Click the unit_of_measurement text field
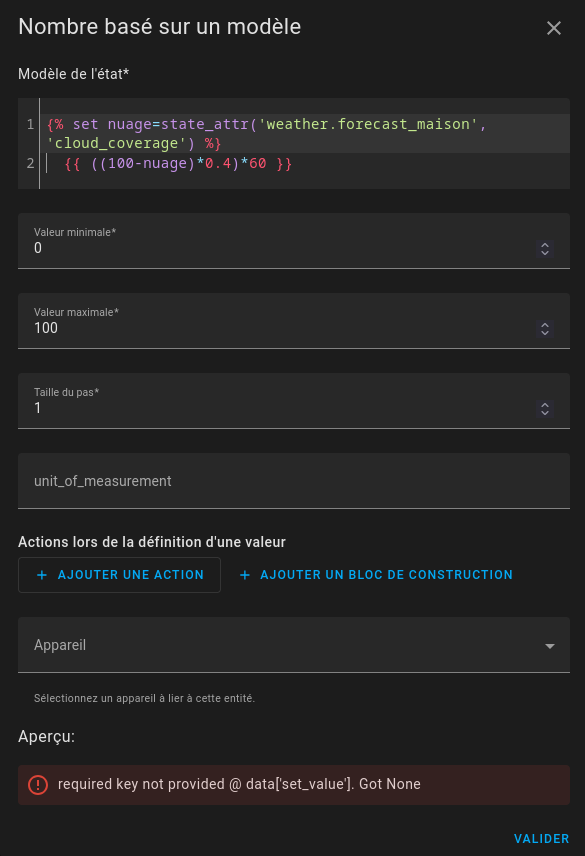 294,480
